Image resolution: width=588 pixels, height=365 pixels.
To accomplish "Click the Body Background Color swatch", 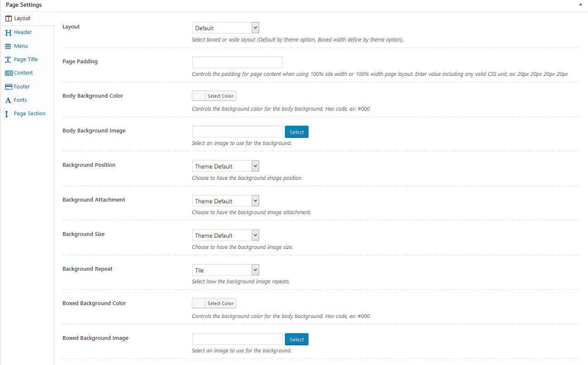I will [199, 96].
